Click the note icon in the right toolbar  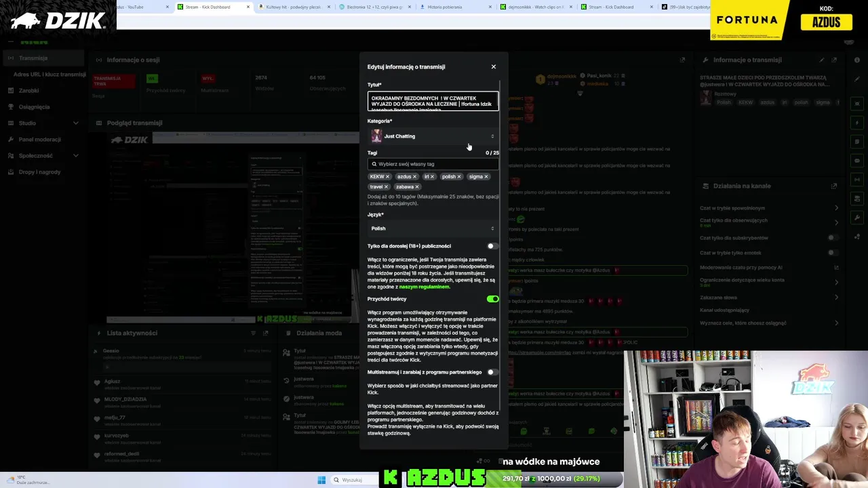coord(857,142)
